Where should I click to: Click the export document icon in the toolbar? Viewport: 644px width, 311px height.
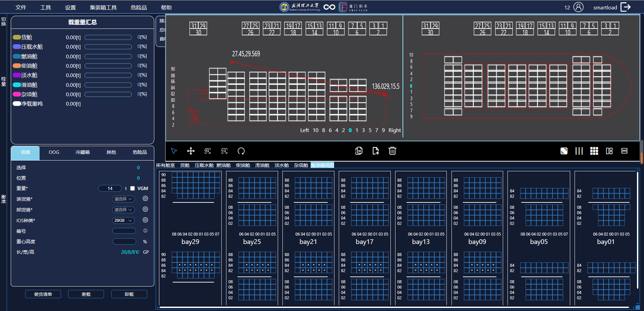click(376, 151)
